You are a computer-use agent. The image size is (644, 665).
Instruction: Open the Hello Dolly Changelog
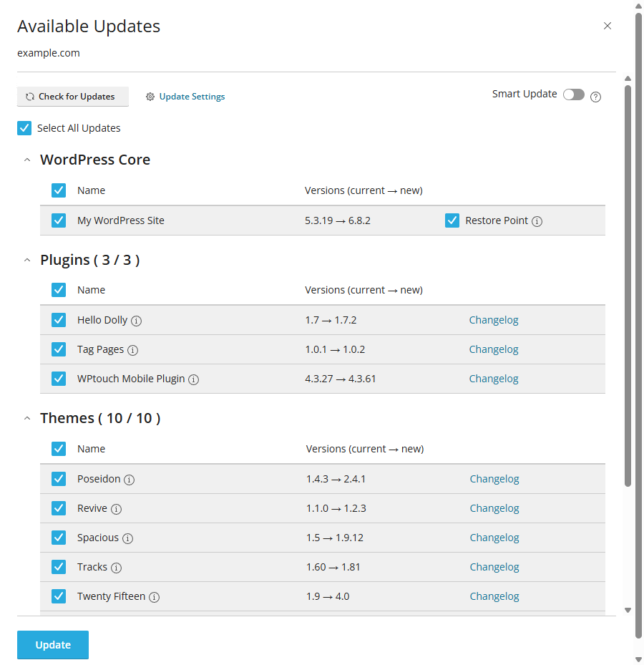tap(494, 320)
